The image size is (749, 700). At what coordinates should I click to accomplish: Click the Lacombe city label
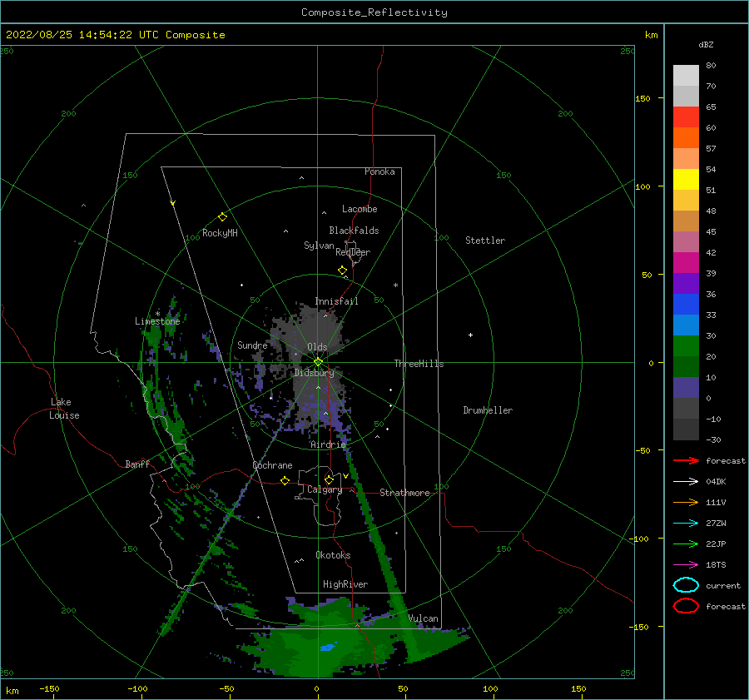pyautogui.click(x=360, y=209)
